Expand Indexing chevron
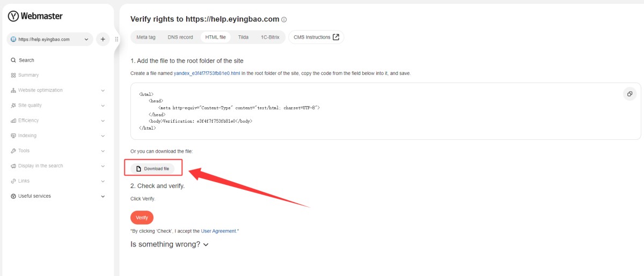 [x=103, y=136]
